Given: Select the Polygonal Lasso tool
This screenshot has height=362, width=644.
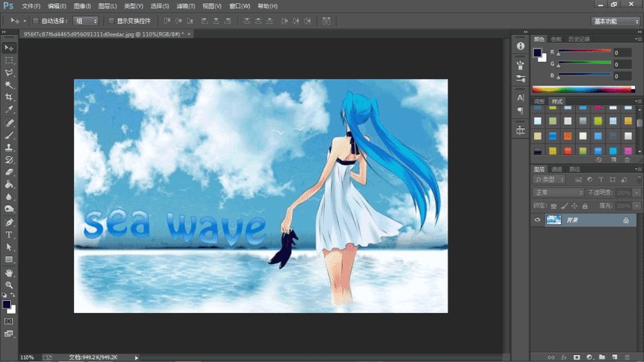Looking at the screenshot, I should click(9, 73).
